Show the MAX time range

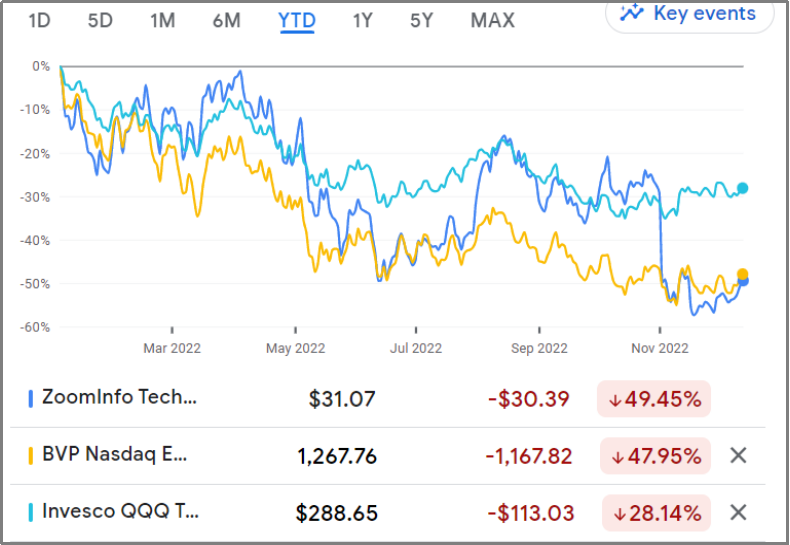493,20
